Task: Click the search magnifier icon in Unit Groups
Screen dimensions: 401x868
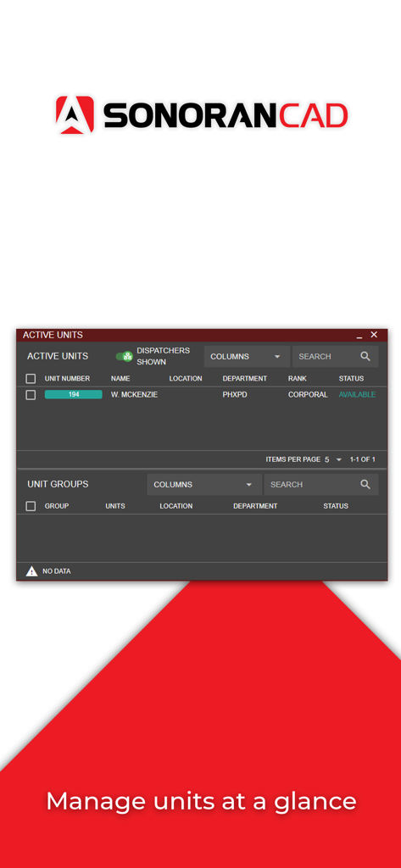Action: [365, 484]
